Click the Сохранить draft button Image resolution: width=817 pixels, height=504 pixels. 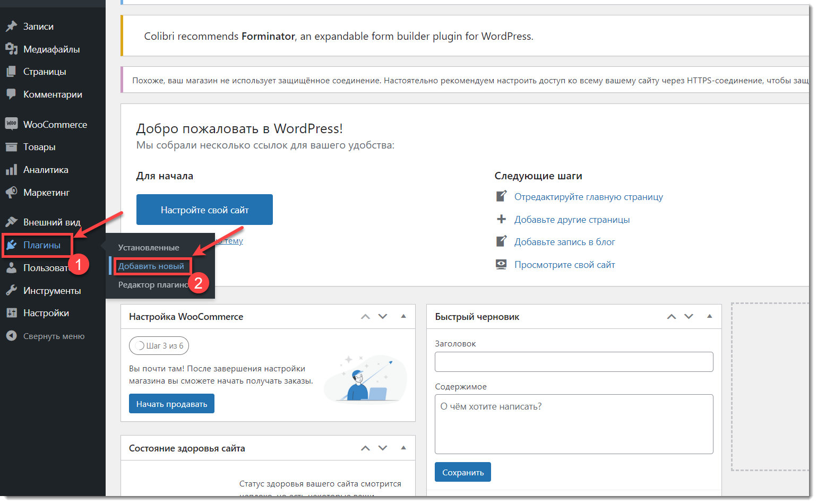(x=463, y=472)
